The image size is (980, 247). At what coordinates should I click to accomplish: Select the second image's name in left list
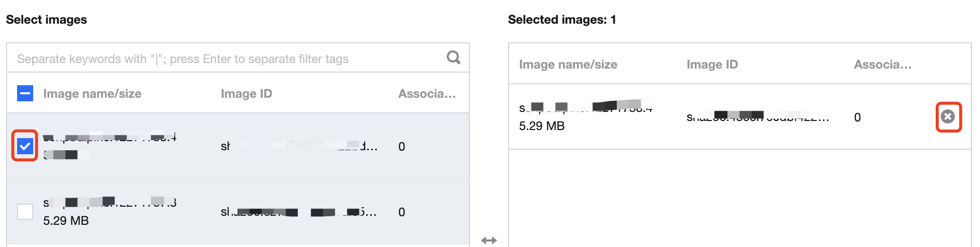pos(110,203)
